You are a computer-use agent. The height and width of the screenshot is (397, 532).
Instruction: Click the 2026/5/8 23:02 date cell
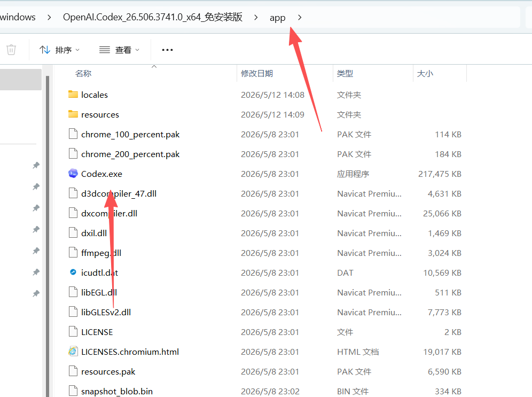(x=270, y=391)
